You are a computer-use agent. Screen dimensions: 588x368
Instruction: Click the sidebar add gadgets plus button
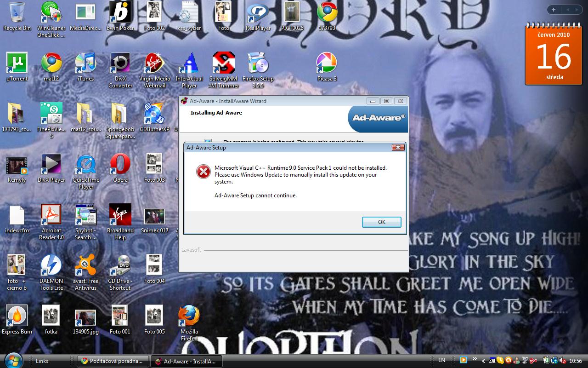[553, 10]
